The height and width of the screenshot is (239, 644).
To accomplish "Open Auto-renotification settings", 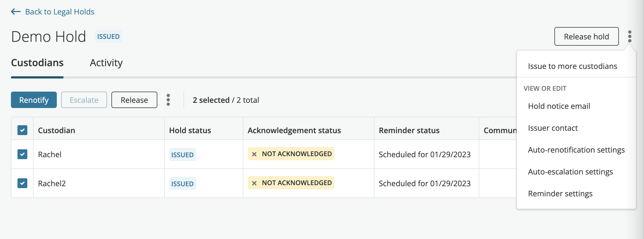I will click(576, 150).
